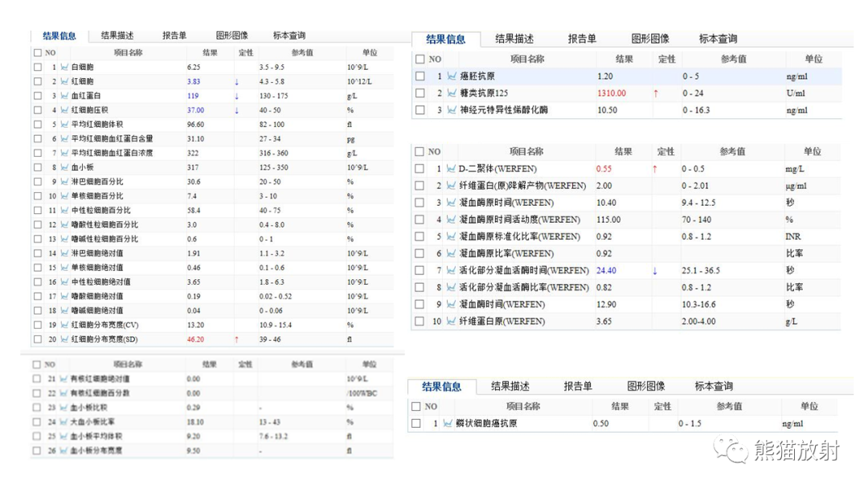Open trend chart icon for 平均红细胞体积 row
The height and width of the screenshot is (489, 868).
coord(64,125)
